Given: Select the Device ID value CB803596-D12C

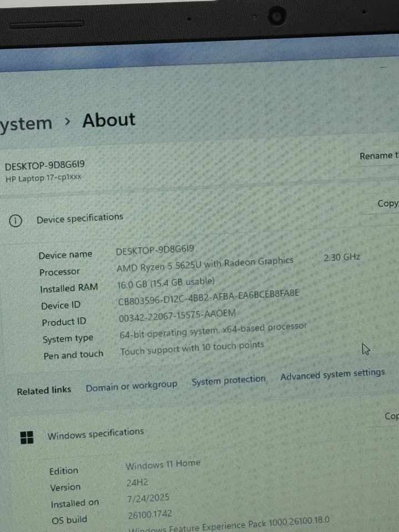Looking at the screenshot, I should [x=209, y=297].
